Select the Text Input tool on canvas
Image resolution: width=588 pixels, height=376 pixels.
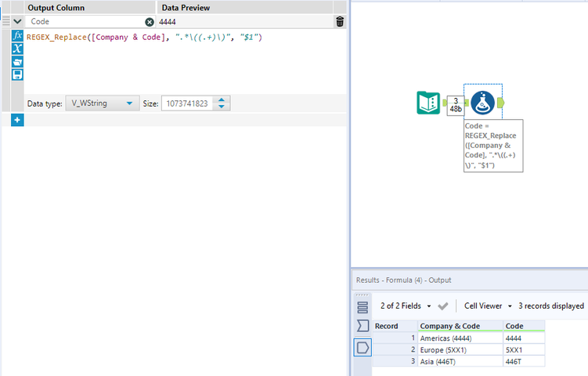coord(428,103)
